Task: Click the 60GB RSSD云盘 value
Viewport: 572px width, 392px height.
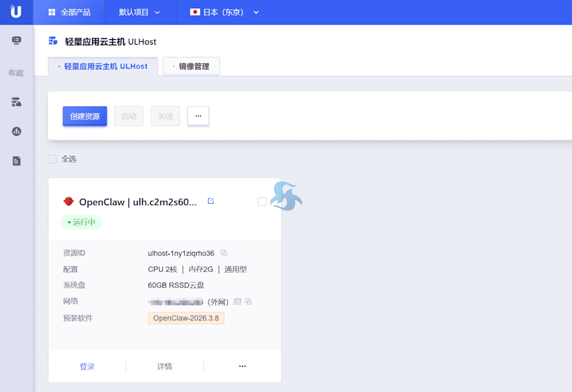Action: point(176,285)
